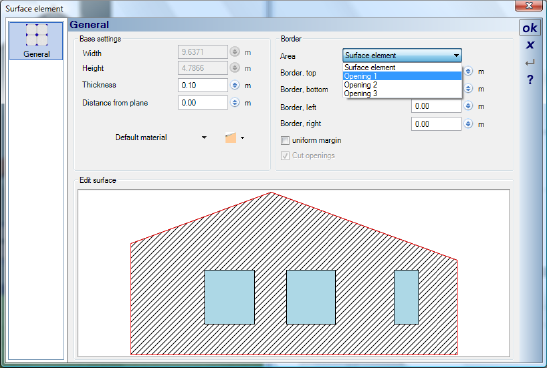
Task: Adjust the Thickness spinner button
Action: pyautogui.click(x=235, y=85)
